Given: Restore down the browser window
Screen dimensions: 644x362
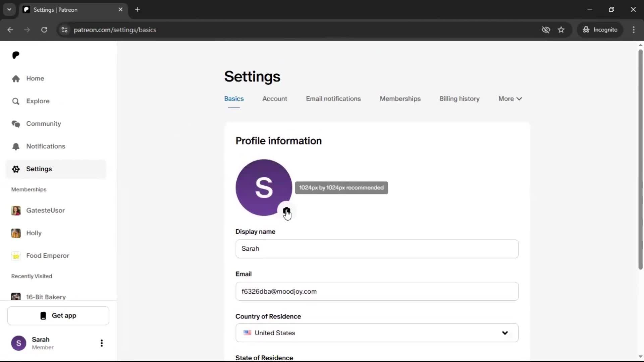Looking at the screenshot, I should [611, 10].
